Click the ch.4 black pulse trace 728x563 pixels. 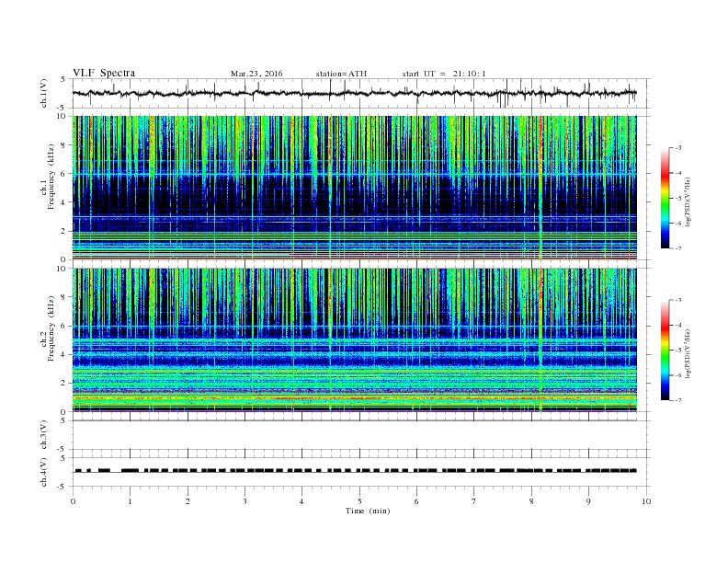tap(355, 471)
